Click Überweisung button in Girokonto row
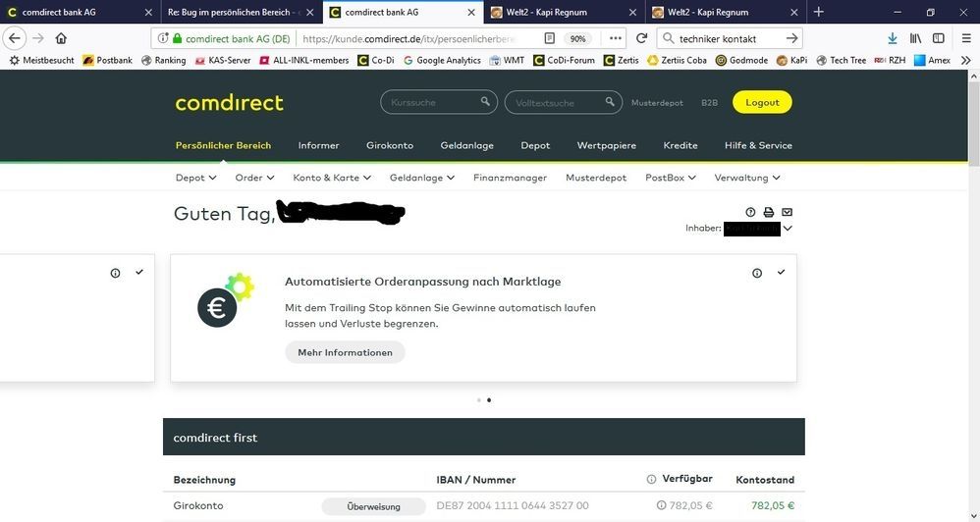This screenshot has height=522, width=980. [374, 506]
